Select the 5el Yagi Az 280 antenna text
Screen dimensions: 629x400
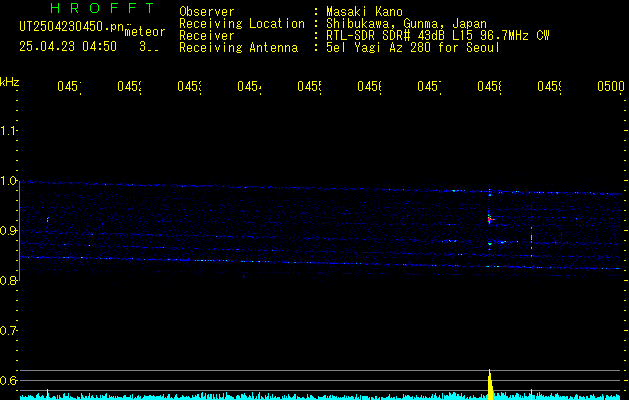tap(413, 48)
